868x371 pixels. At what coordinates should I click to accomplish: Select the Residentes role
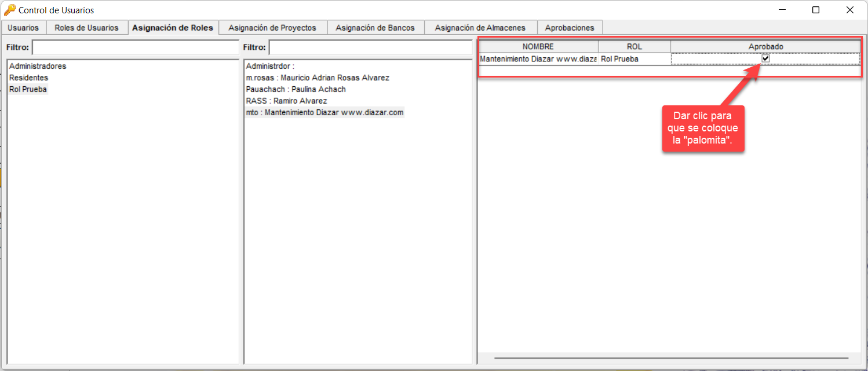click(x=28, y=77)
